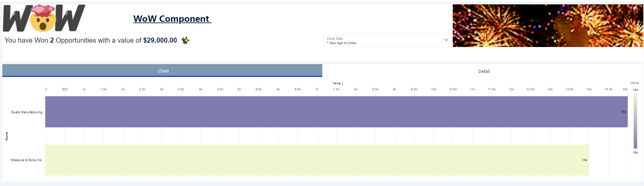Click the Value legend title at far right
The image size is (644, 186).
click(x=634, y=83)
